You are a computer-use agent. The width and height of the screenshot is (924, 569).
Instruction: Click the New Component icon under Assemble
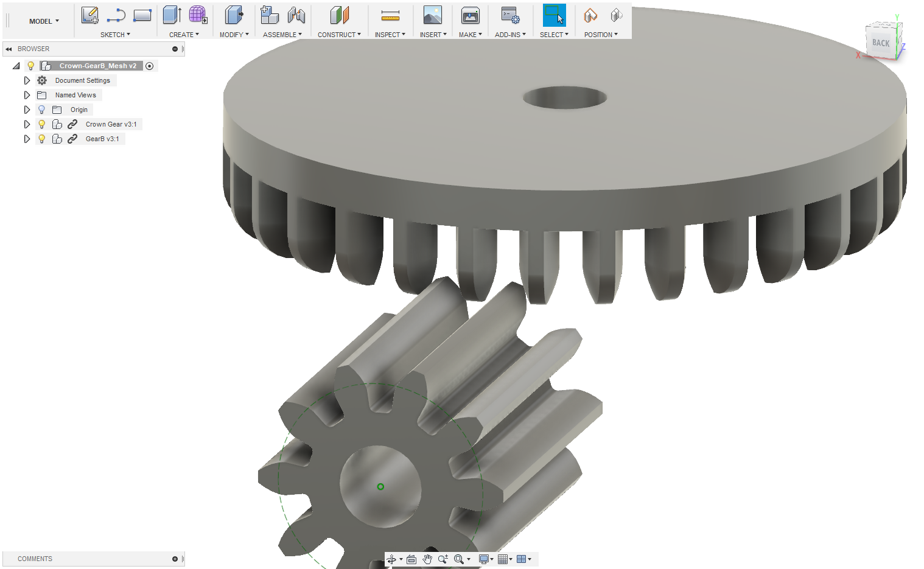pos(269,15)
